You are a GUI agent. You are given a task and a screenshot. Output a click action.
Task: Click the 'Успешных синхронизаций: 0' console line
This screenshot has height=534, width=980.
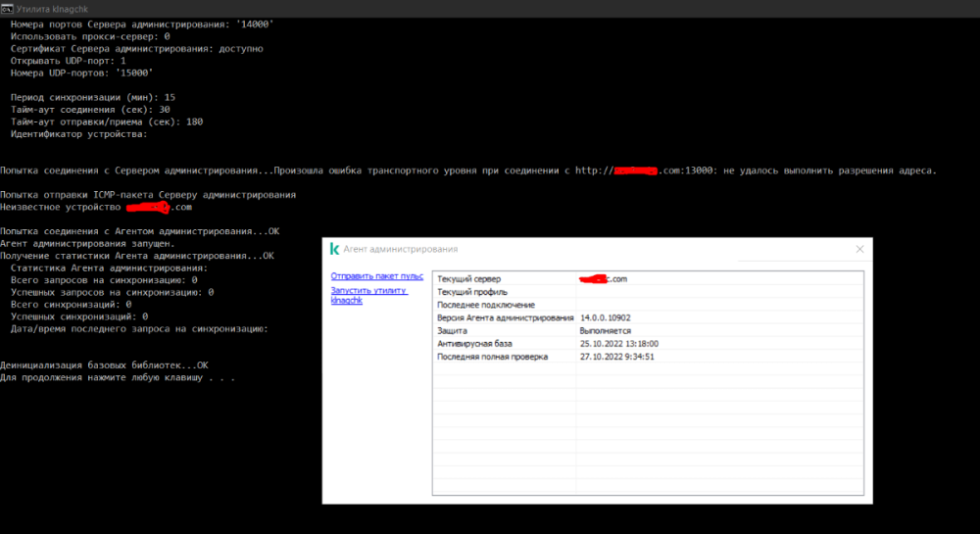(79, 316)
